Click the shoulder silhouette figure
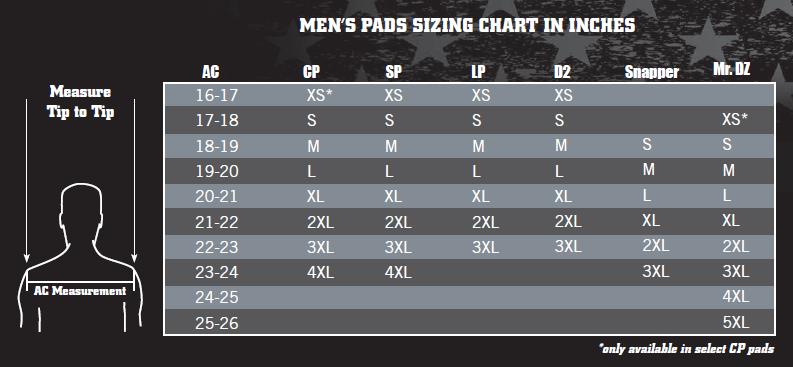Viewport: 793px width, 367px height. point(80,258)
